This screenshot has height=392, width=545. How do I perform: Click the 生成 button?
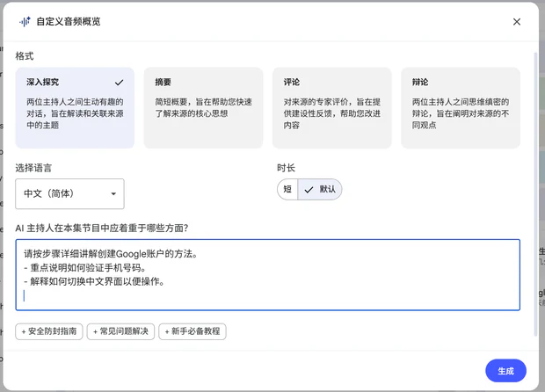coord(505,371)
